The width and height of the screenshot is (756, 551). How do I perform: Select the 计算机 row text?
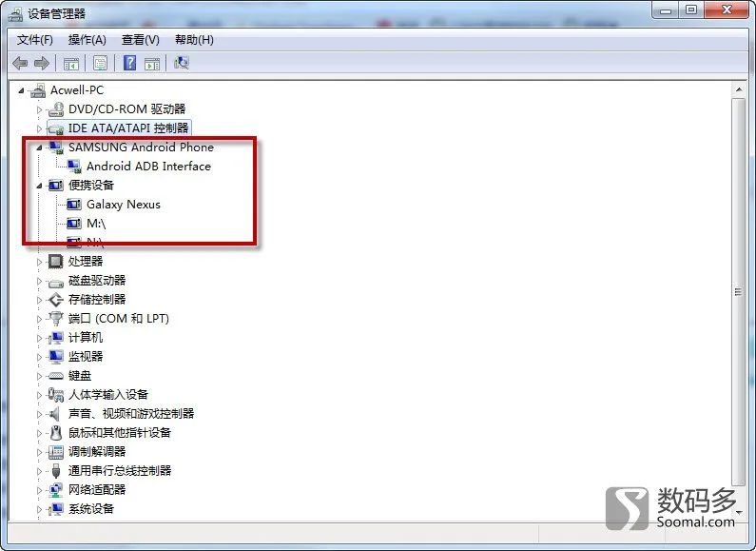point(86,338)
